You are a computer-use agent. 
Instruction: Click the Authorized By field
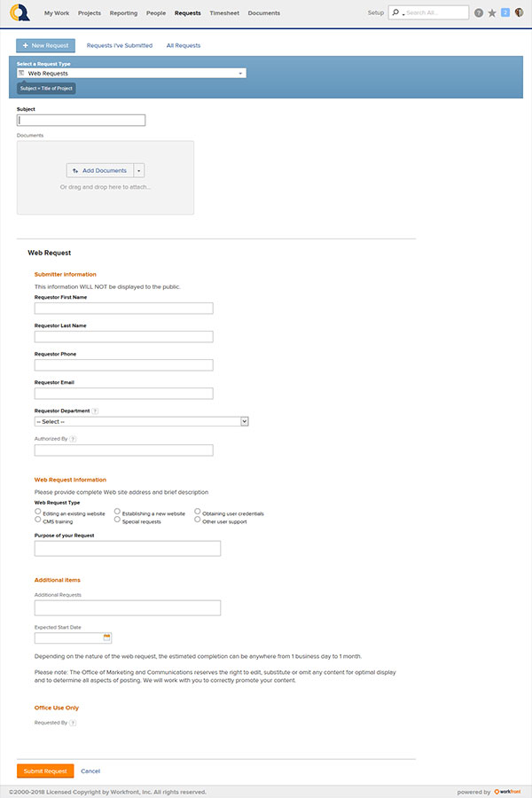point(124,450)
